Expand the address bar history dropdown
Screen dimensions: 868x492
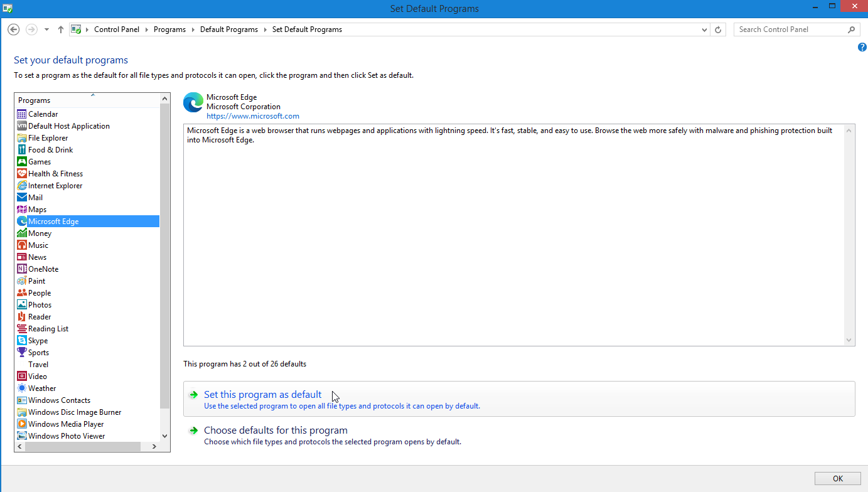704,29
